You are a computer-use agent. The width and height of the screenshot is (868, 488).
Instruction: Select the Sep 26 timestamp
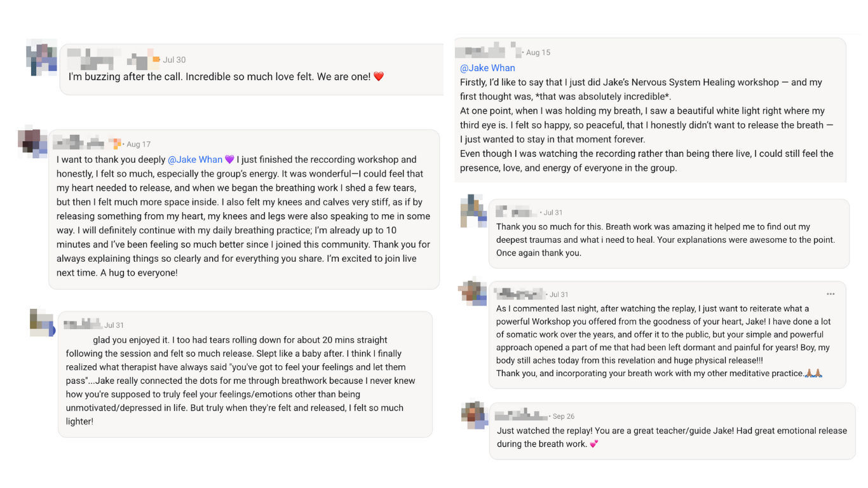click(564, 416)
